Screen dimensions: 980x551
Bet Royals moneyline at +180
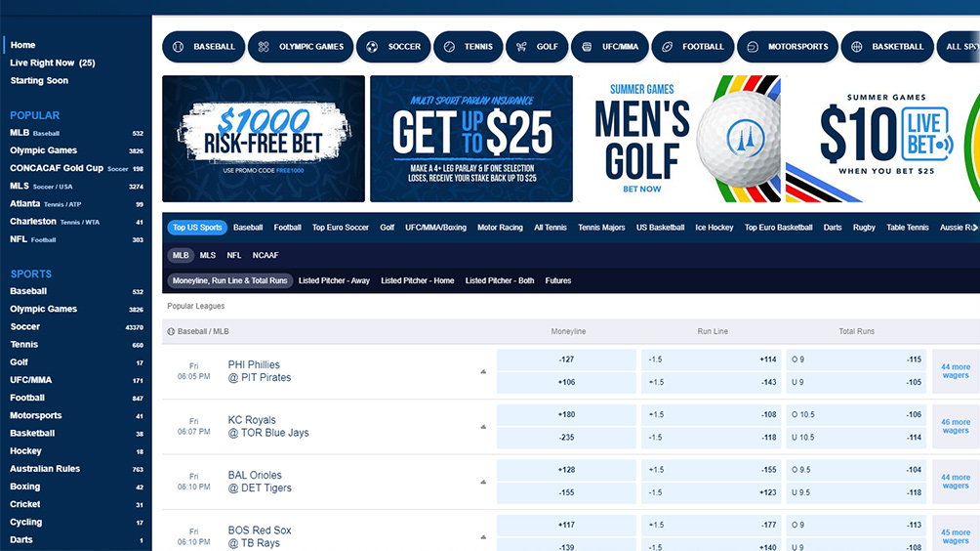click(566, 414)
